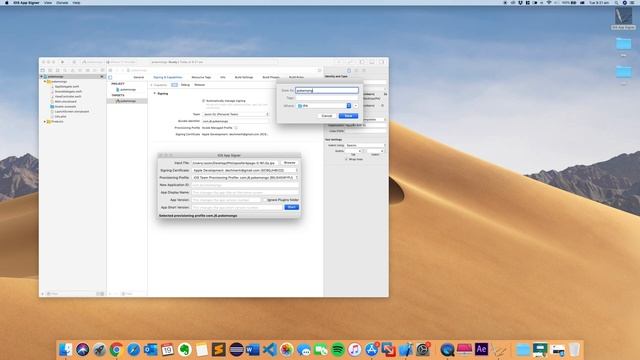Open Evernote from the dock
This screenshot has width=640, height=360.
coord(184,349)
